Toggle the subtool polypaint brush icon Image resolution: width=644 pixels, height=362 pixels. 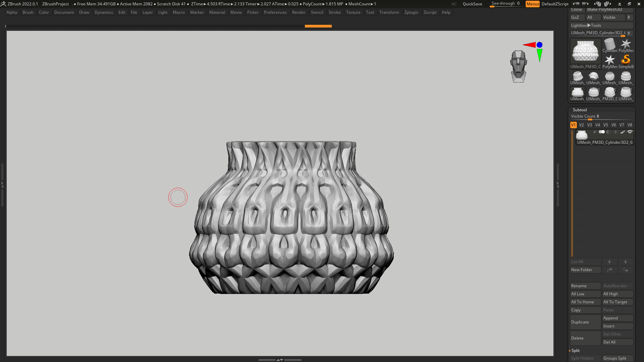point(623,132)
